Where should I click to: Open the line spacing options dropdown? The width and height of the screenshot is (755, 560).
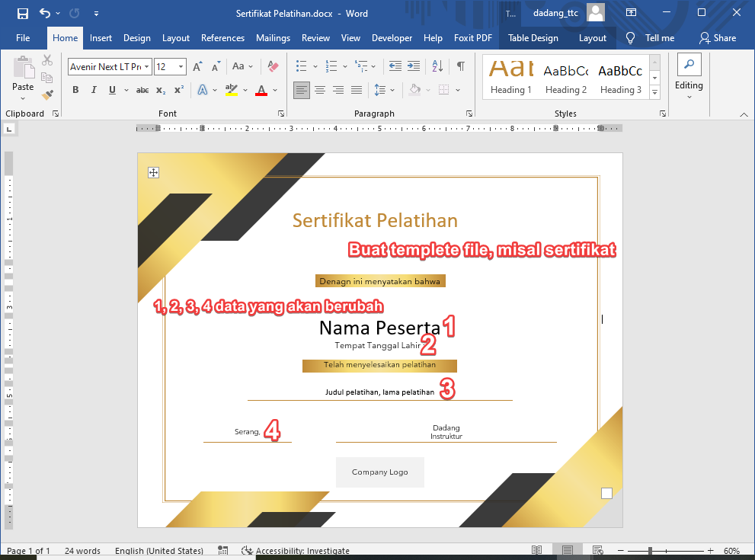[x=391, y=89]
